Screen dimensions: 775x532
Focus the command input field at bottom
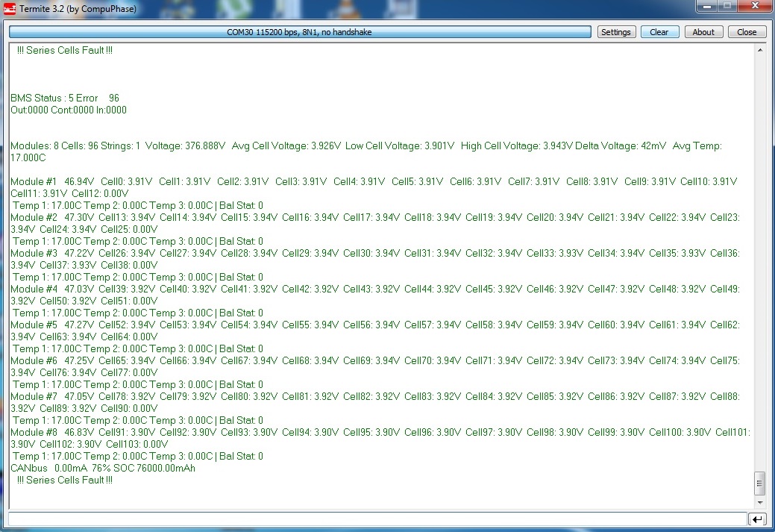377,519
